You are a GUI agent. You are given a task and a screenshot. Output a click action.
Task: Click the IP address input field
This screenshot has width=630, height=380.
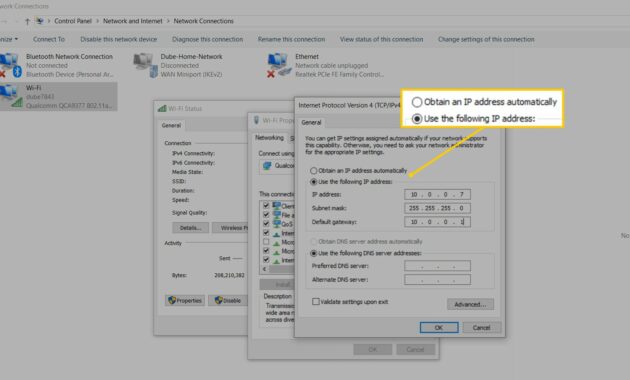pyautogui.click(x=437, y=194)
